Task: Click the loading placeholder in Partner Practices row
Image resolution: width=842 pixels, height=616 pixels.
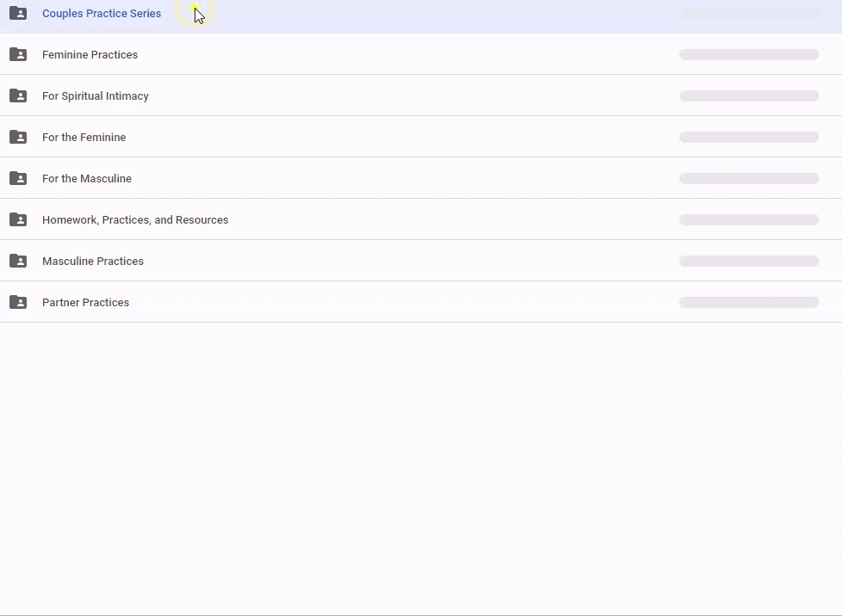Action: pos(748,303)
